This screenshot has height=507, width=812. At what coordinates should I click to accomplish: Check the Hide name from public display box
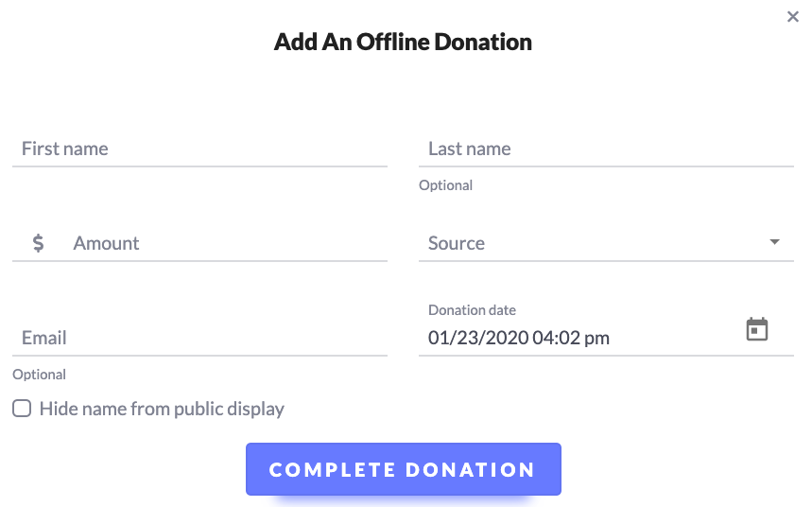22,409
